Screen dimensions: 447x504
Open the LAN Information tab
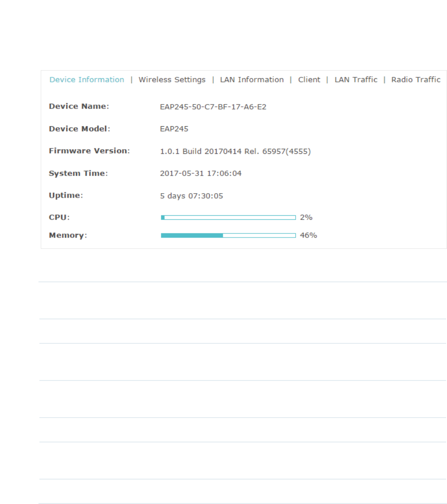click(x=252, y=80)
